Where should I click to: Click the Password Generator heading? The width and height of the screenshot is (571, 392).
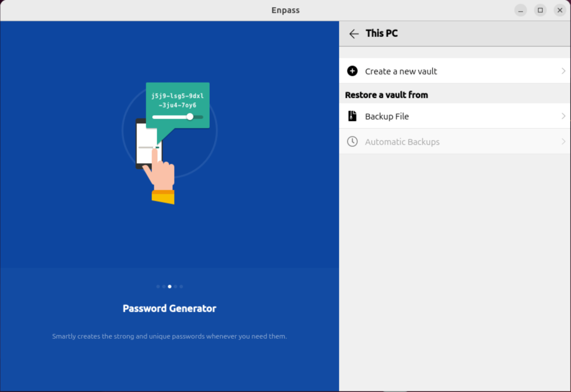click(169, 308)
